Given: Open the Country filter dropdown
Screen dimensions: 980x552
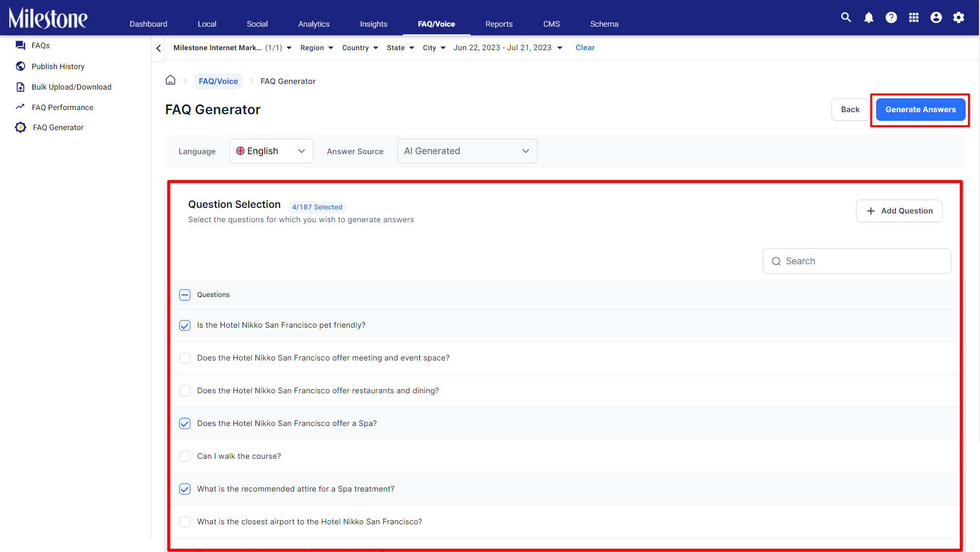Looking at the screenshot, I should (x=360, y=48).
